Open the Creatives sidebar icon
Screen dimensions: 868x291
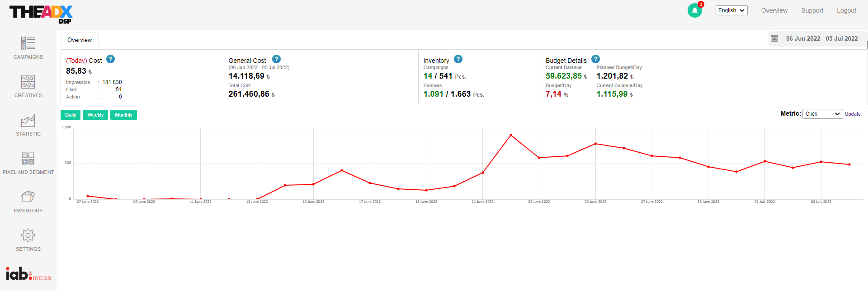(28, 82)
